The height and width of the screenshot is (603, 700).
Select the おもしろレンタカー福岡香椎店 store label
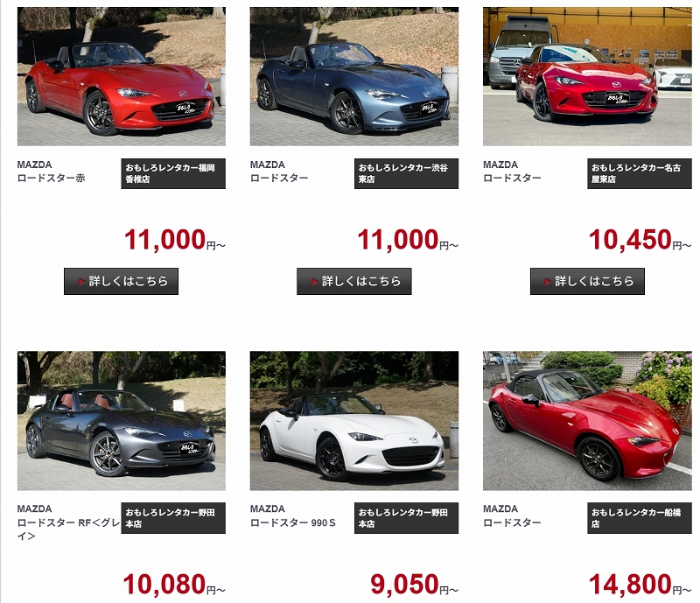tap(173, 173)
